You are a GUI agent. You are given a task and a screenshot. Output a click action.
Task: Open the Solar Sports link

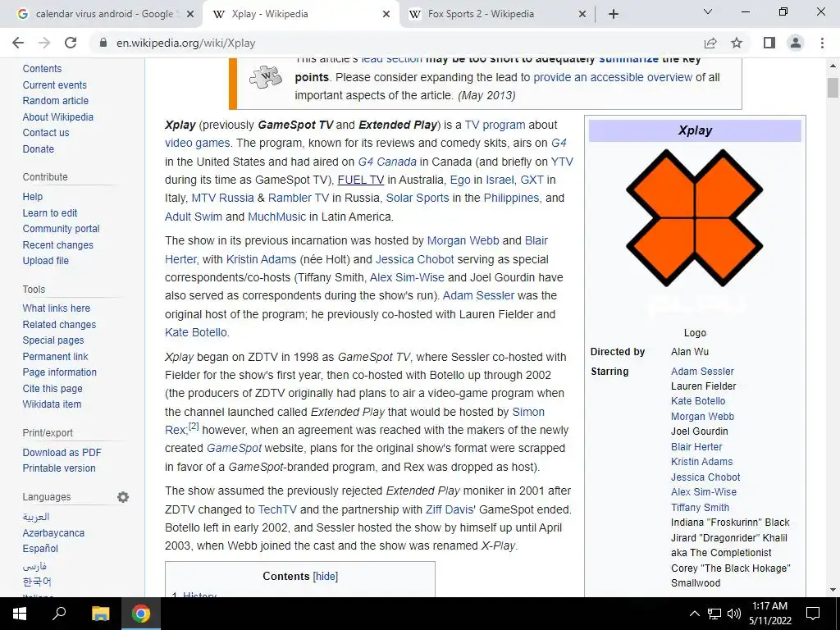click(418, 199)
